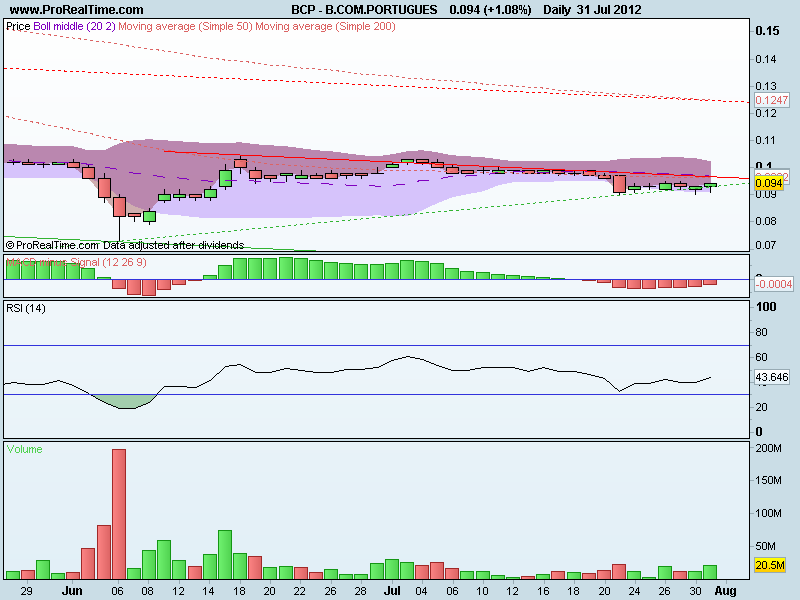Select the BCP - B.COM.PORTUGUES title
Viewport: 800px width, 600px height.
364,10
